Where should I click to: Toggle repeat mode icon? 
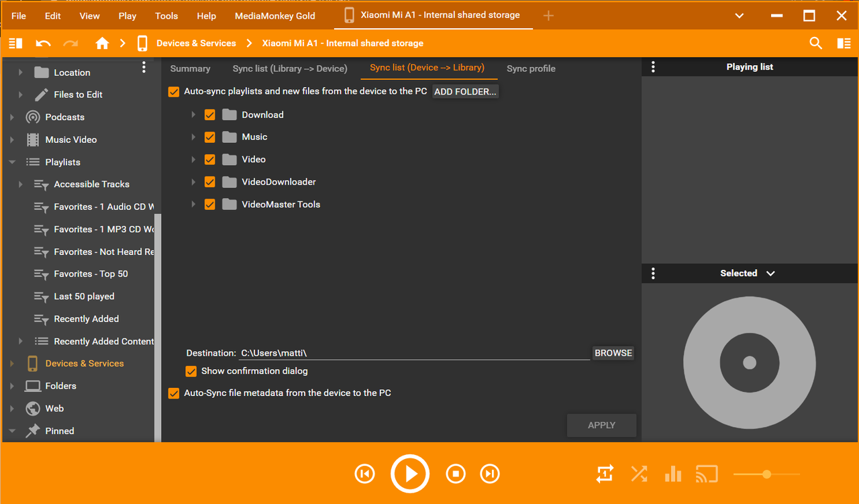pyautogui.click(x=605, y=474)
